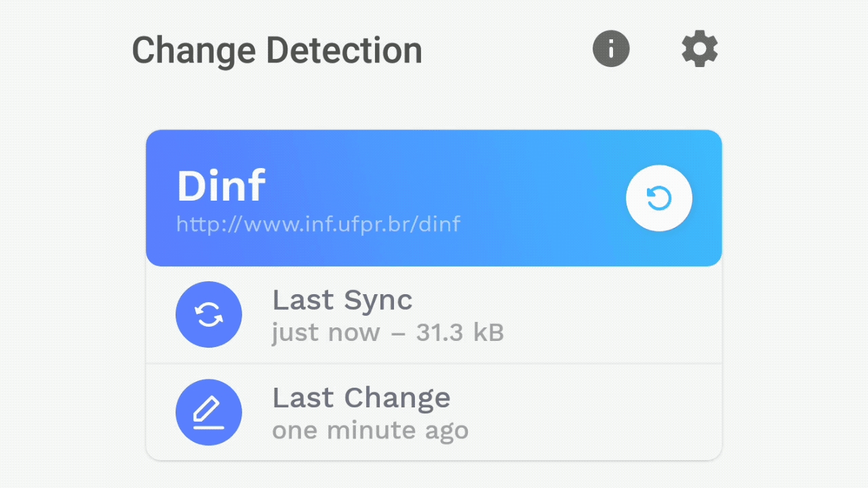
Task: Click the word "Detection" in the title
Action: pos(344,50)
